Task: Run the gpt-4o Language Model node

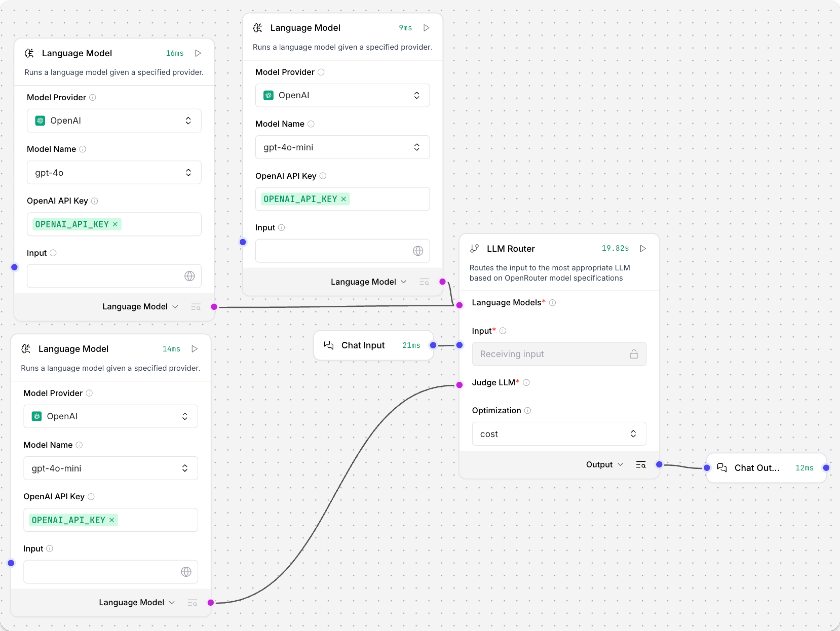Action: tap(198, 53)
